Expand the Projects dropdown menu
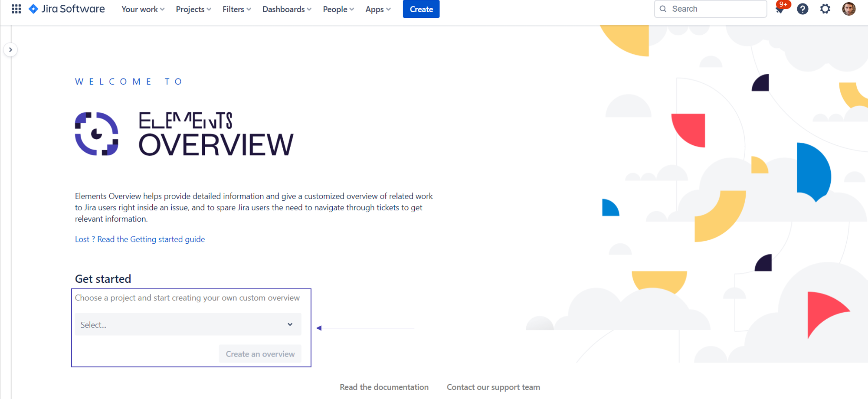 (x=193, y=9)
